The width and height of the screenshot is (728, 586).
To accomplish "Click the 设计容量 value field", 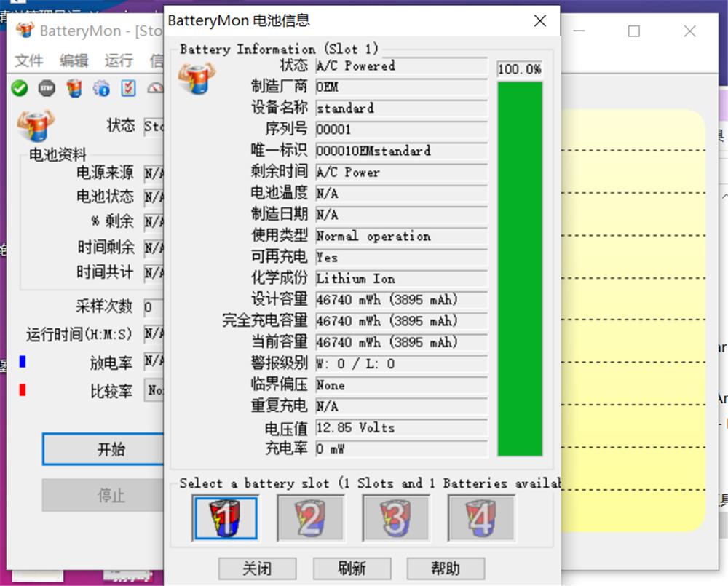I will pyautogui.click(x=400, y=300).
